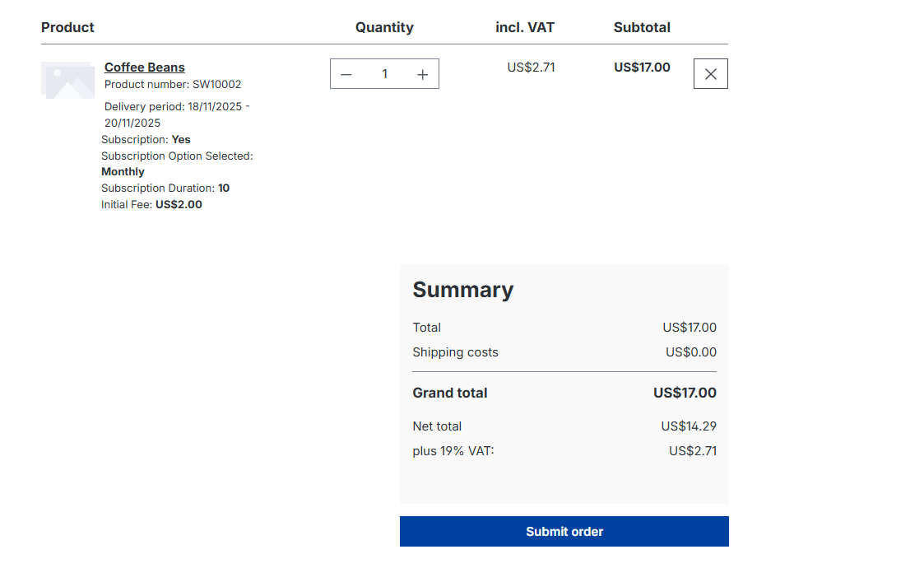Click the Shipping costs row

tap(455, 352)
